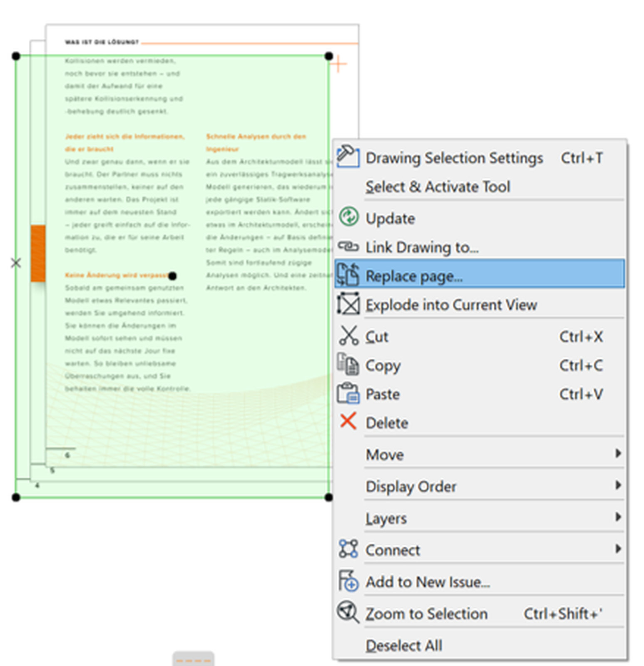This screenshot has width=644, height=666.
Task: Click the Zoom to Selection magnifier icon
Action: (348, 612)
